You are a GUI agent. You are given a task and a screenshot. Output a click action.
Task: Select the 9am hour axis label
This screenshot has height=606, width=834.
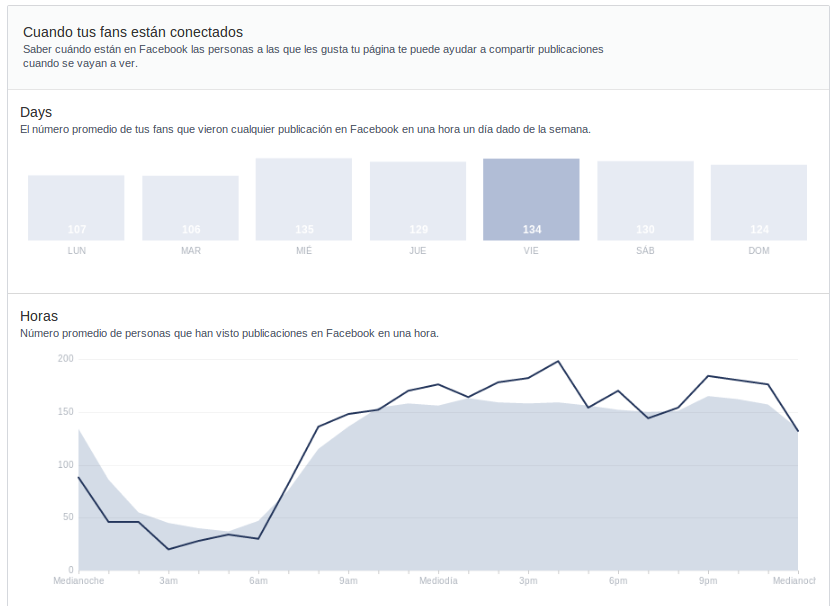pyautogui.click(x=348, y=580)
